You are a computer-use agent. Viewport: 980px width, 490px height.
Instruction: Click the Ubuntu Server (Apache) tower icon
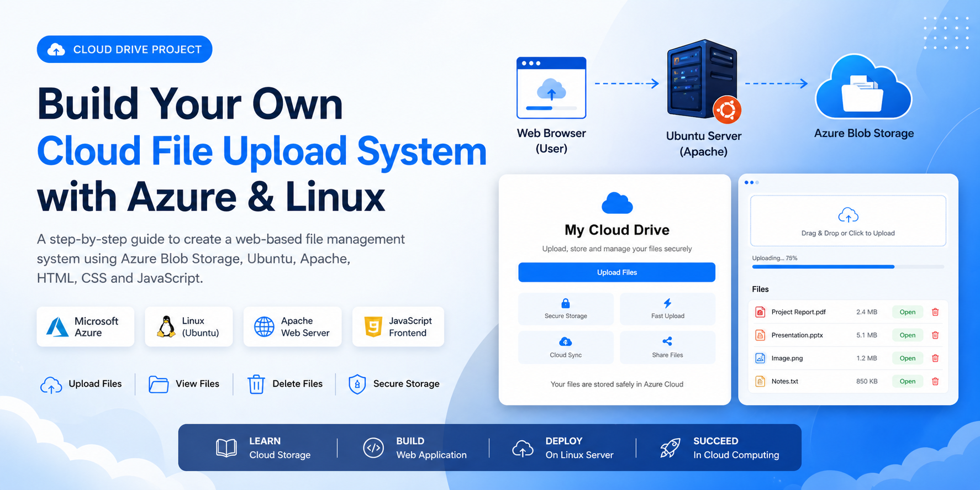pos(703,80)
